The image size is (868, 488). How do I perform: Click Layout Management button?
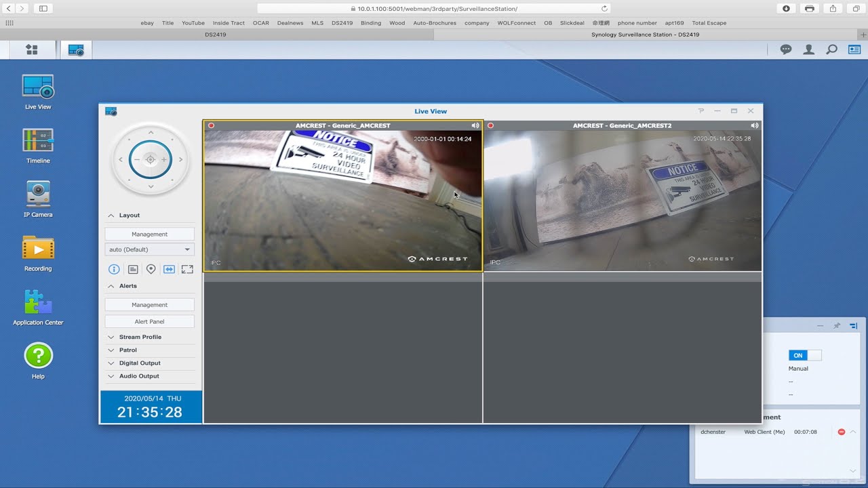[x=150, y=234]
